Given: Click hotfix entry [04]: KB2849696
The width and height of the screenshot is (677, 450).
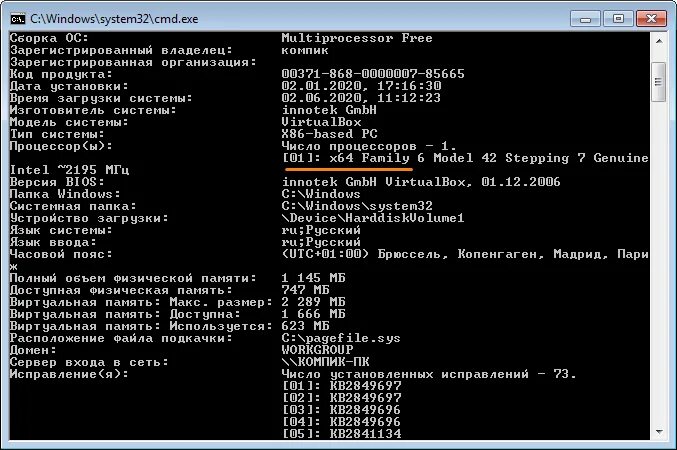Looking at the screenshot, I should coord(342,422).
